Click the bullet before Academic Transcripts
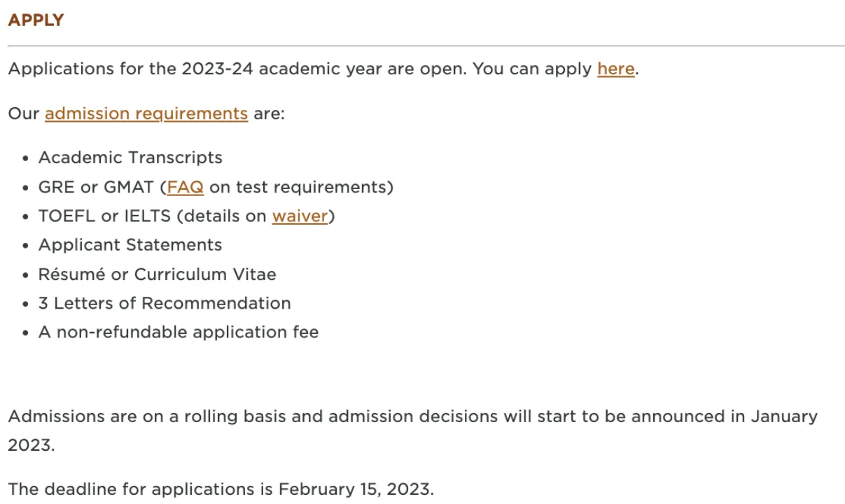845x504 pixels. point(26,158)
